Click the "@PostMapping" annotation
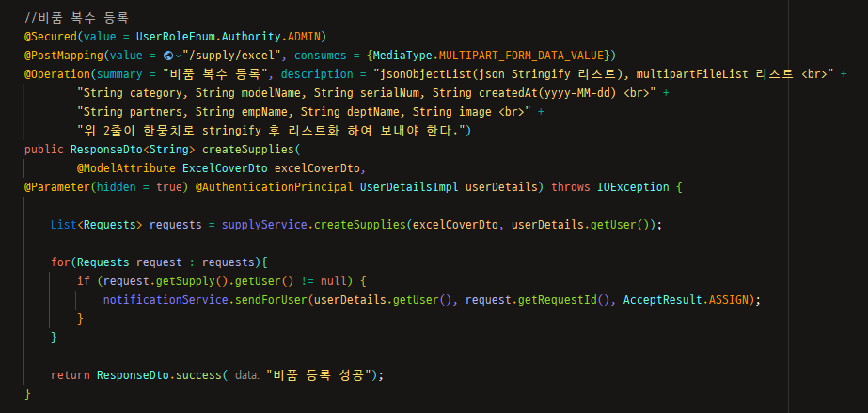Image resolution: width=868 pixels, height=413 pixels. pyautogui.click(x=64, y=56)
